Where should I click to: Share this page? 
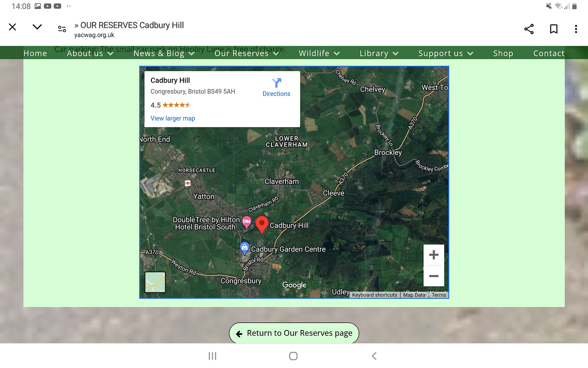click(529, 29)
